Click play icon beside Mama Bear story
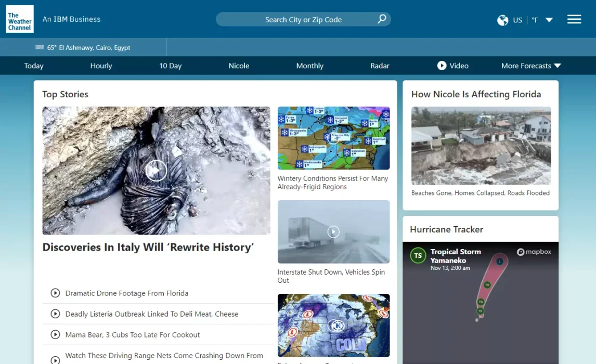This screenshot has height=364, width=596. (x=56, y=334)
